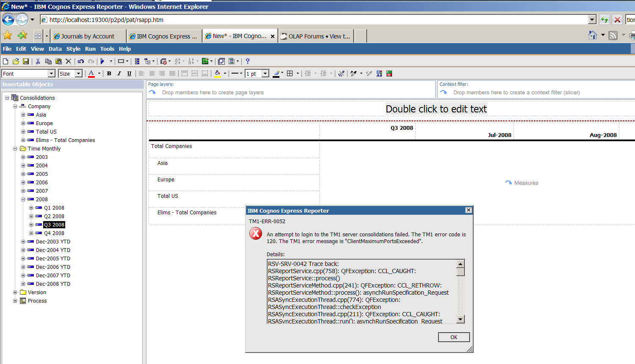Switch to the OLAP Forums browser tab
The width and height of the screenshot is (635, 364).
[x=317, y=36]
